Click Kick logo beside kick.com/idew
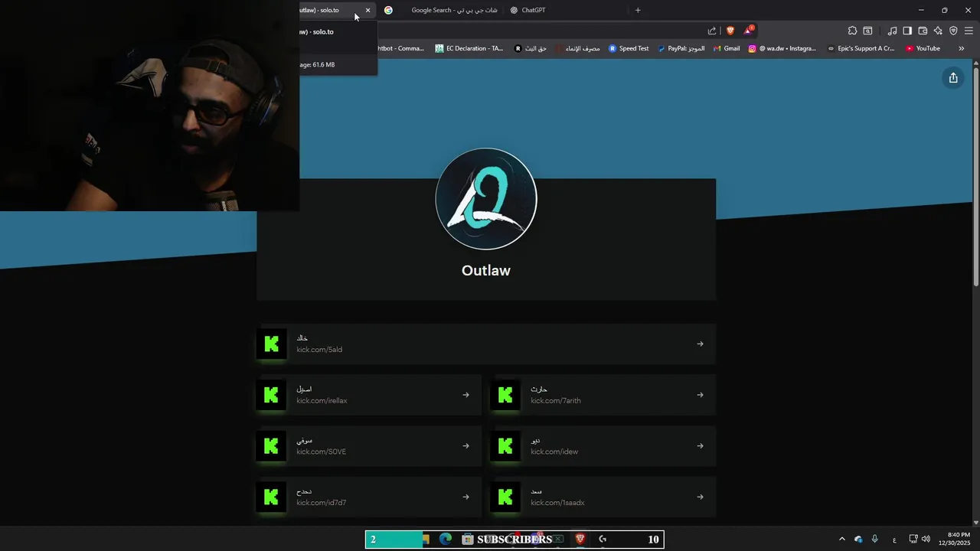 505,446
